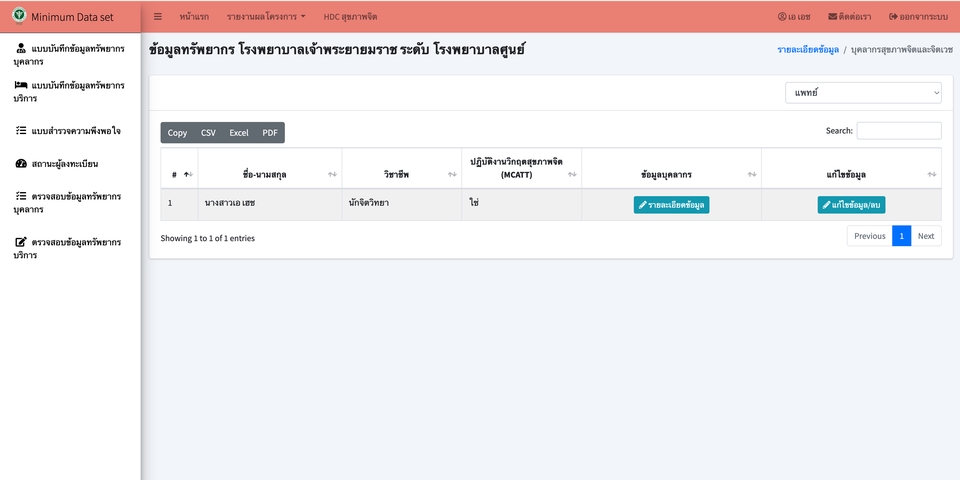Open ตรวจสอบข้อมูลทรัพยากรบริการ in sidebar

(70, 248)
